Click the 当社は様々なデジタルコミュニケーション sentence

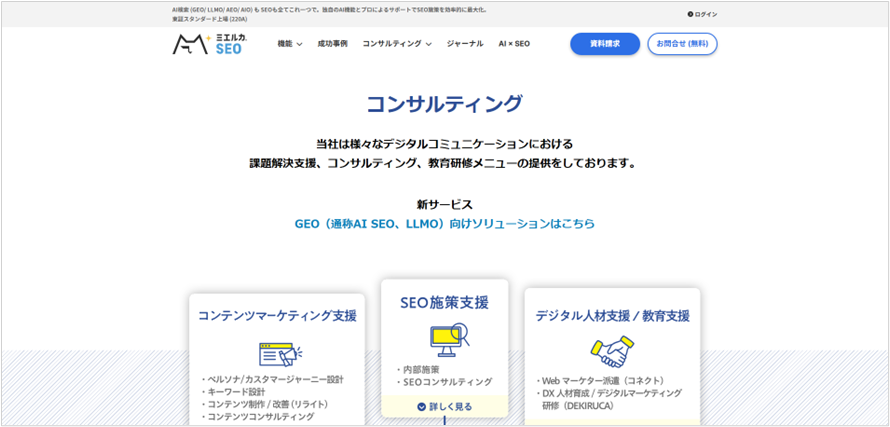tap(444, 143)
